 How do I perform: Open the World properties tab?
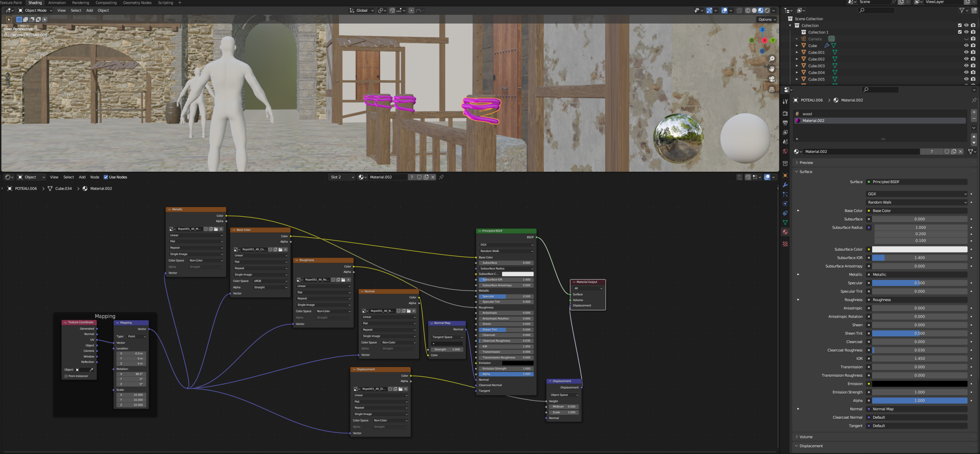click(785, 151)
